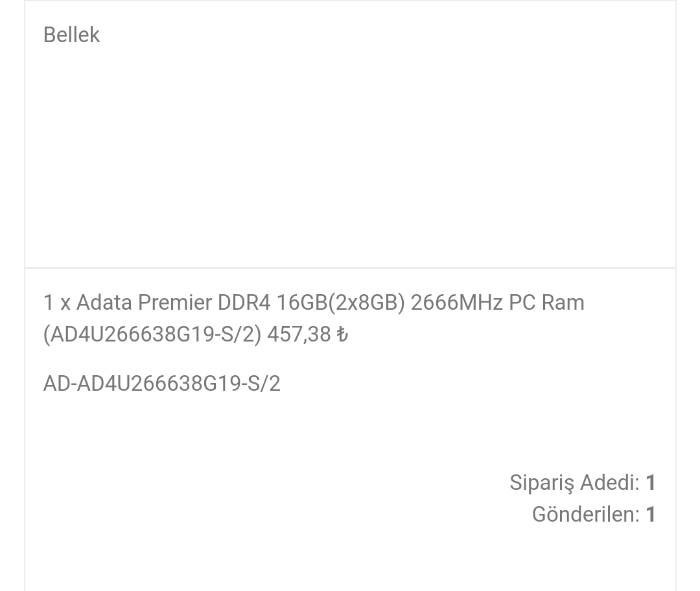The height and width of the screenshot is (591, 700).
Task: Click the PC Ram text
Action: 546,302
